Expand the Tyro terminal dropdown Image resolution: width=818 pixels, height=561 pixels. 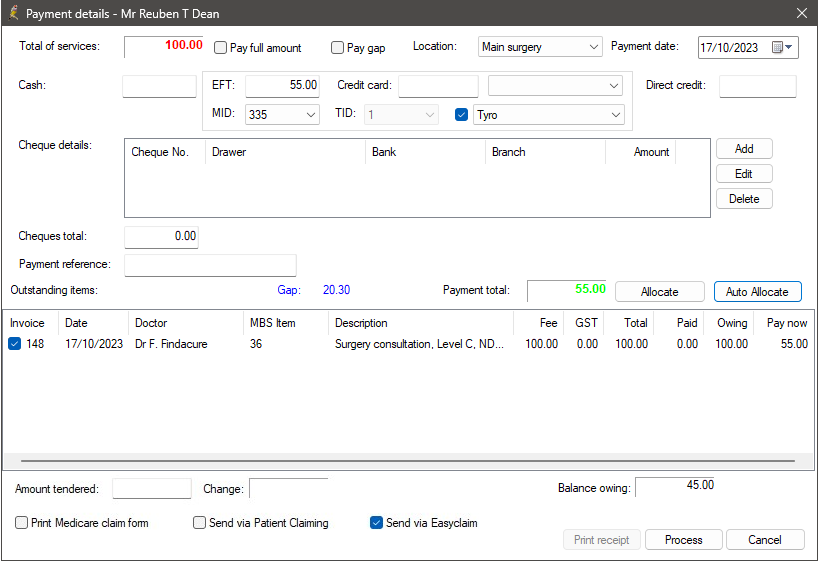click(548, 114)
